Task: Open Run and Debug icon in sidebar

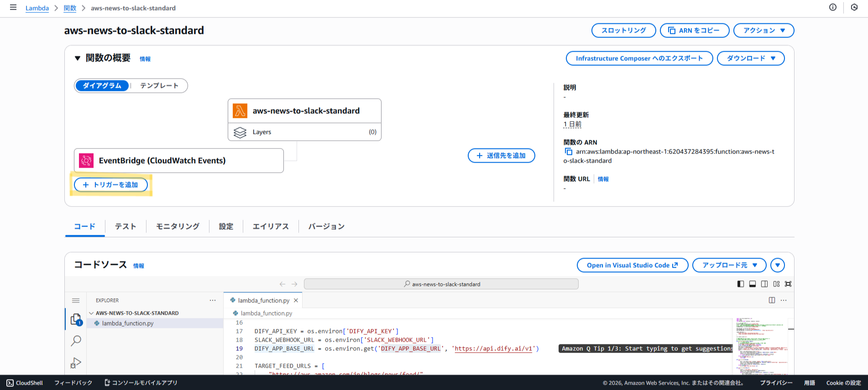Action: pos(76,363)
